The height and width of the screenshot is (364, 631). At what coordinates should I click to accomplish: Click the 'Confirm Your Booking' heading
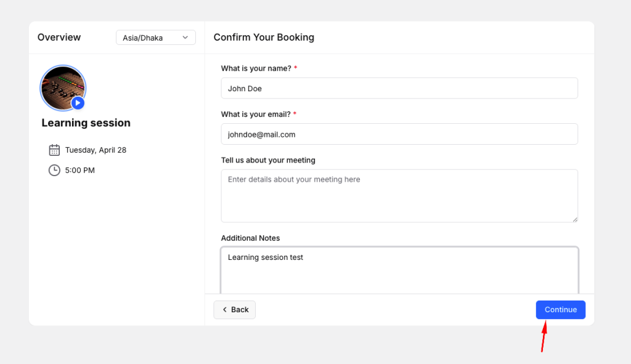[264, 38]
